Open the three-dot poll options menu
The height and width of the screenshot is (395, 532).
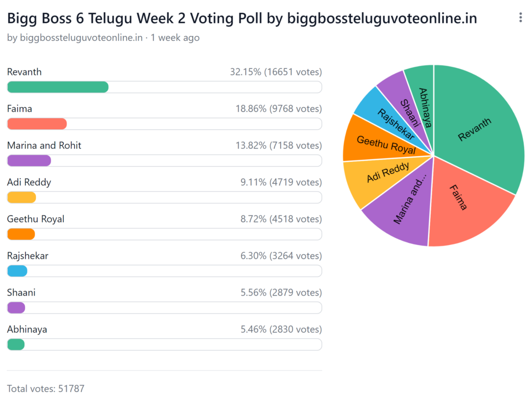click(520, 18)
